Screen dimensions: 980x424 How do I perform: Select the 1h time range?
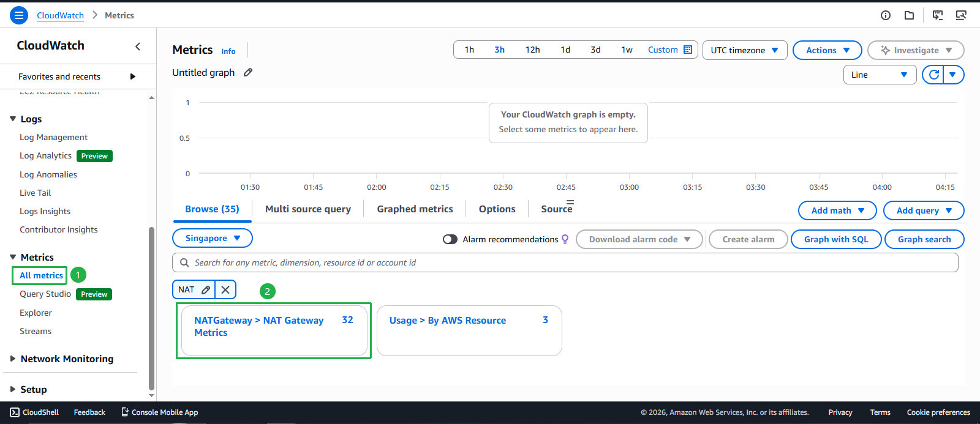469,50
